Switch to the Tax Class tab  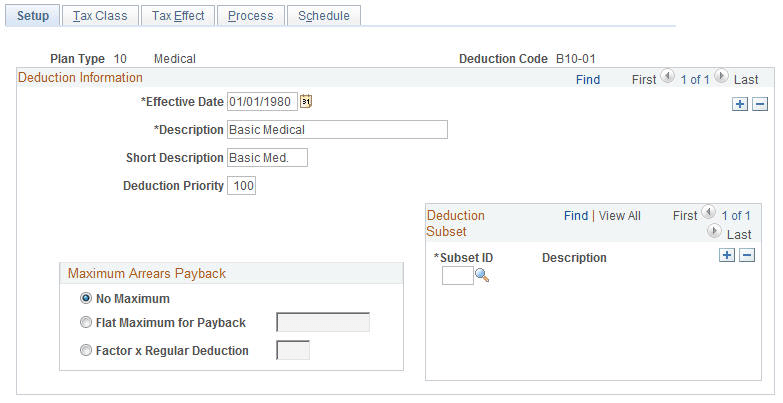[100, 16]
